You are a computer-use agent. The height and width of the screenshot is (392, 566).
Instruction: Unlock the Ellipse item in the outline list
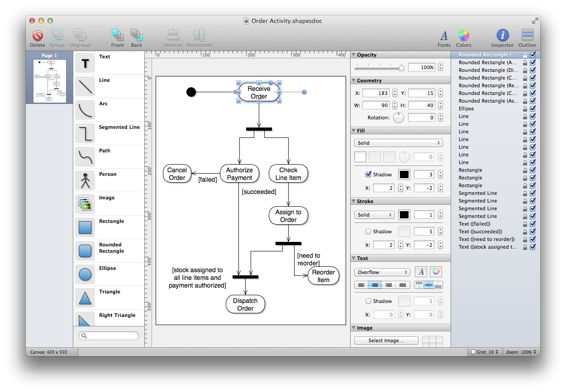pyautogui.click(x=525, y=109)
